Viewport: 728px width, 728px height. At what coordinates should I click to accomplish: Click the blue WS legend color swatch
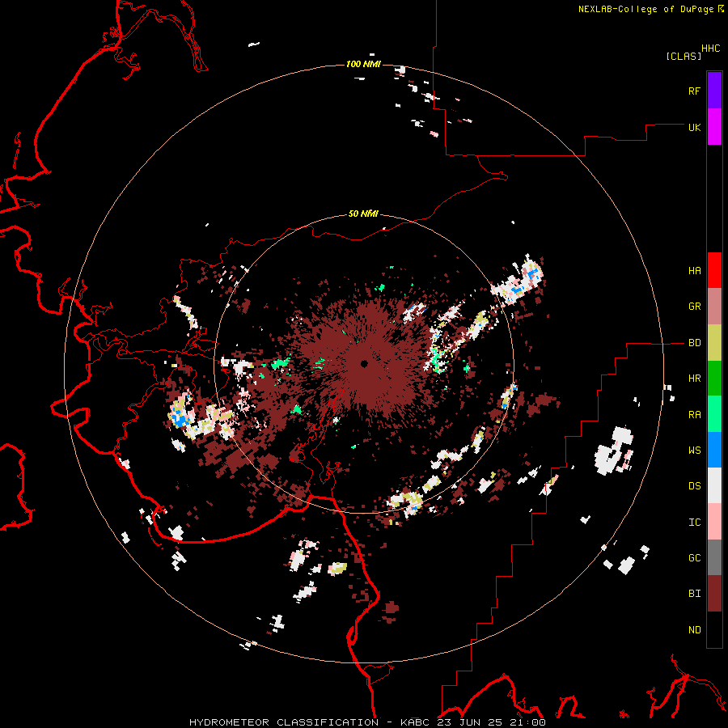click(714, 450)
